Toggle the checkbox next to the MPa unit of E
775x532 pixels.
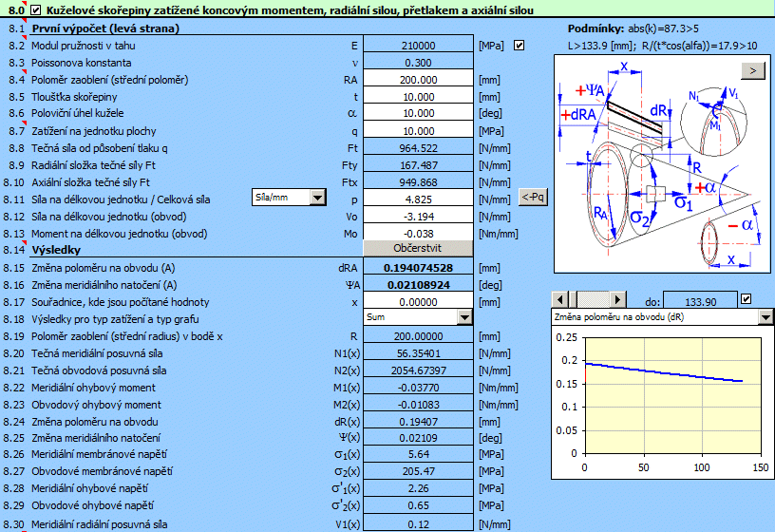click(519, 46)
